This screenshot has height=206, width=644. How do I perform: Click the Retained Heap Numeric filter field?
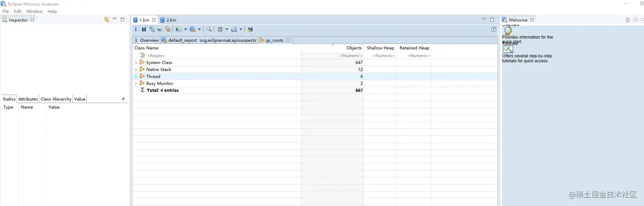click(414, 55)
